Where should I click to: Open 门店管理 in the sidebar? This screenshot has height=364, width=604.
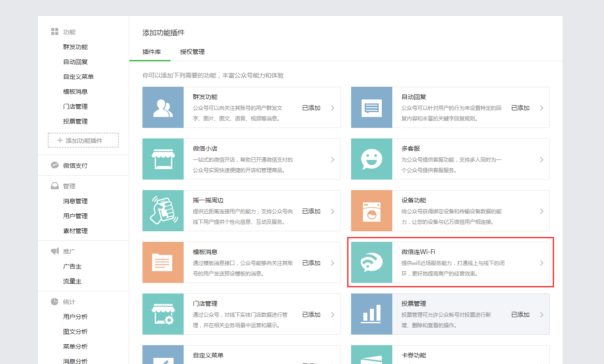(x=75, y=106)
